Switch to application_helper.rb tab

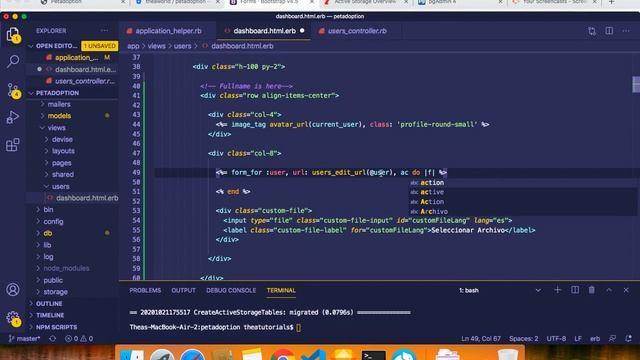pyautogui.click(x=168, y=31)
